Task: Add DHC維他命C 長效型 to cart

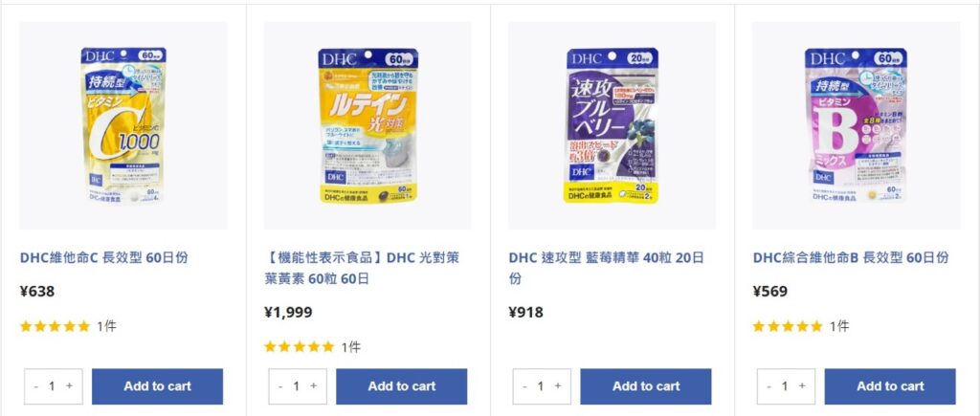Action: (158, 386)
